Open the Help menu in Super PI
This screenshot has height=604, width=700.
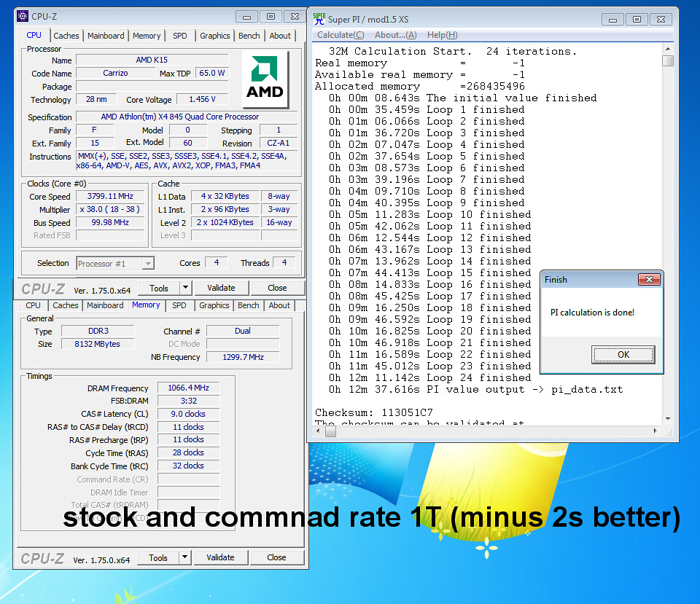click(442, 35)
